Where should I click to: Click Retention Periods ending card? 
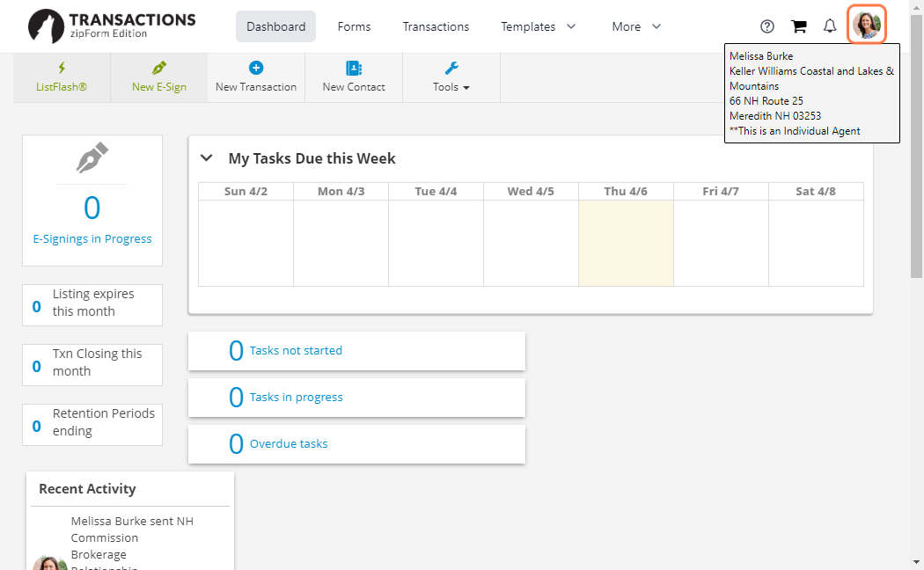coord(92,425)
